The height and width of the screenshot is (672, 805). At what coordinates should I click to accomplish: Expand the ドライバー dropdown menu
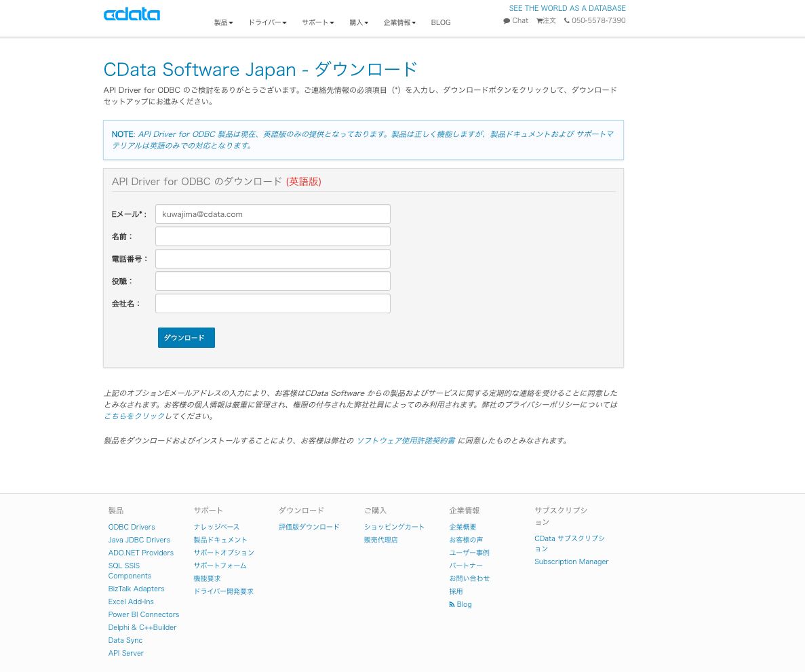click(267, 22)
